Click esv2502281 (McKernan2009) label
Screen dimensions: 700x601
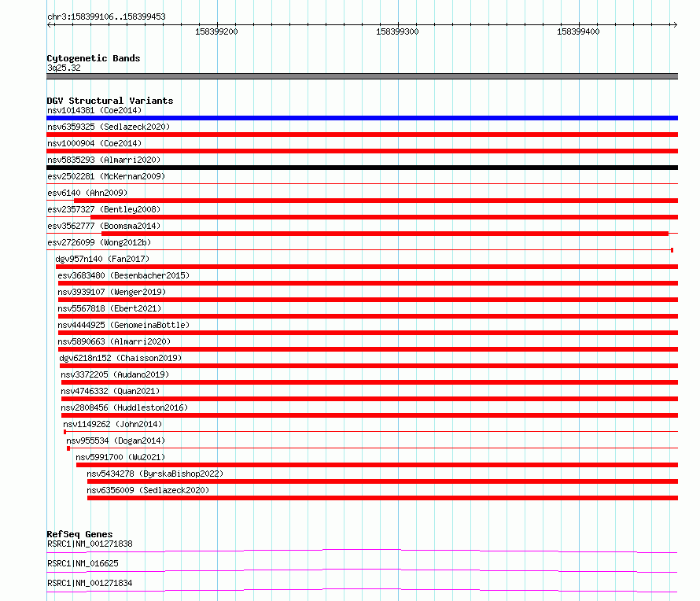(106, 176)
